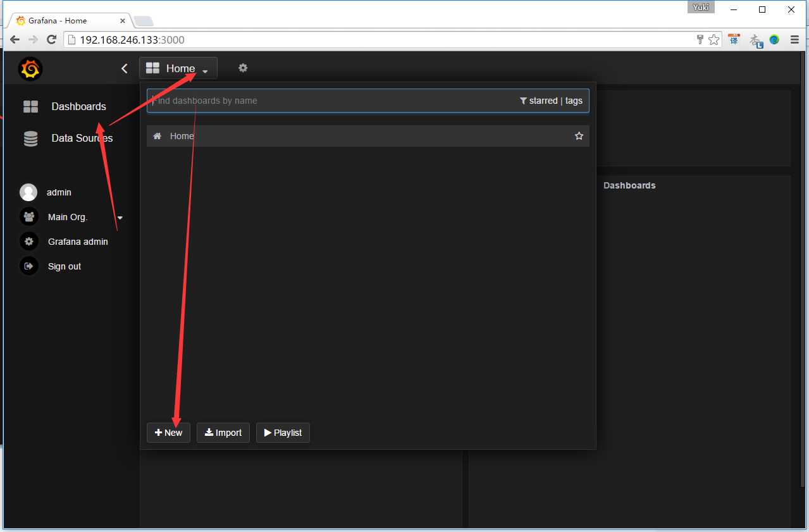Click the admin user avatar
The image size is (809, 532).
[28, 192]
